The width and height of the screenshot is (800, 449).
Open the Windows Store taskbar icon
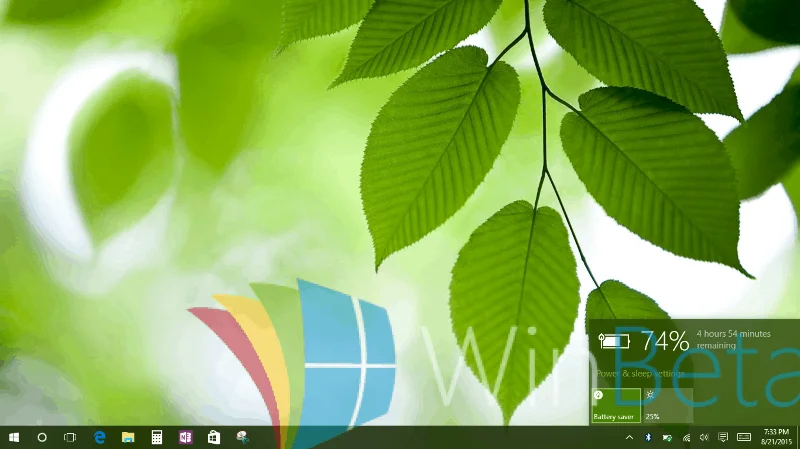point(214,437)
